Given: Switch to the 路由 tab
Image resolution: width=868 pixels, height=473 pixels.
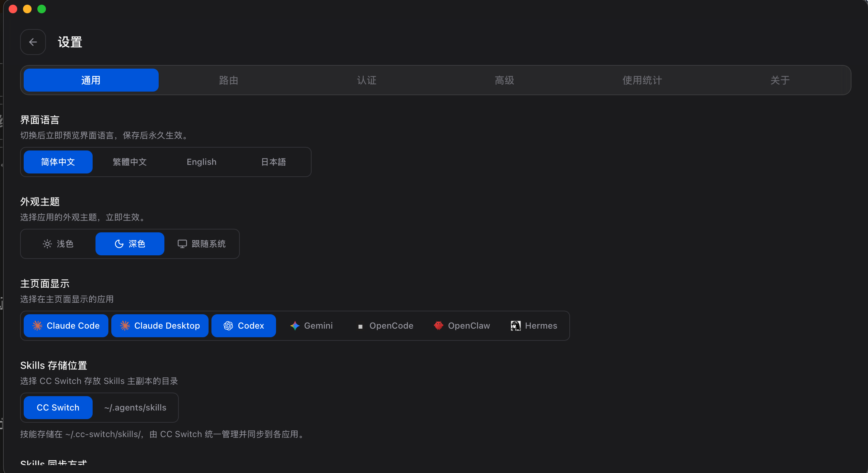Looking at the screenshot, I should (x=229, y=80).
